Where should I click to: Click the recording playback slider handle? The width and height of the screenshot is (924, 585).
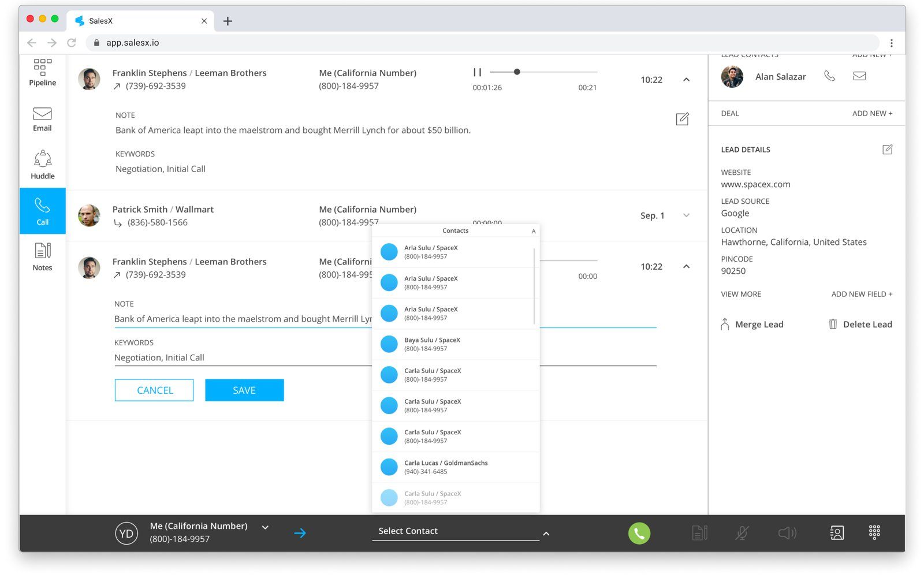coord(517,72)
